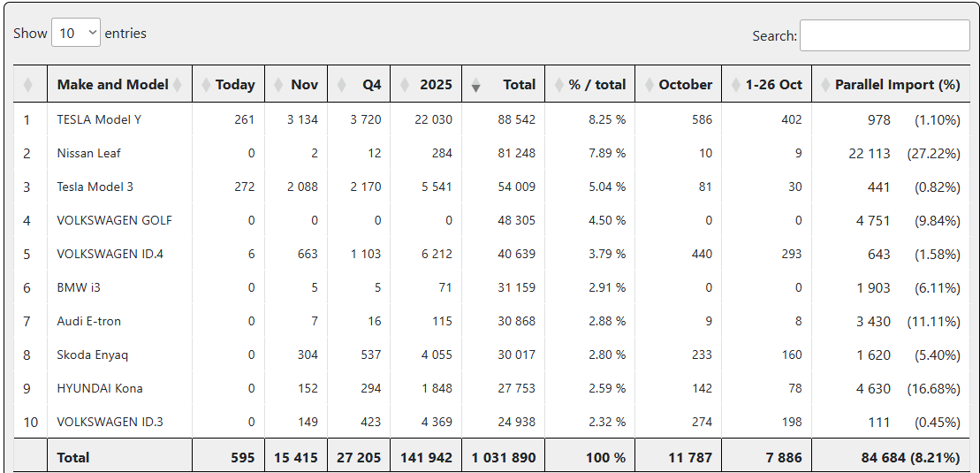Focus the Search input box
This screenshot has width=980, height=473.
[885, 35]
